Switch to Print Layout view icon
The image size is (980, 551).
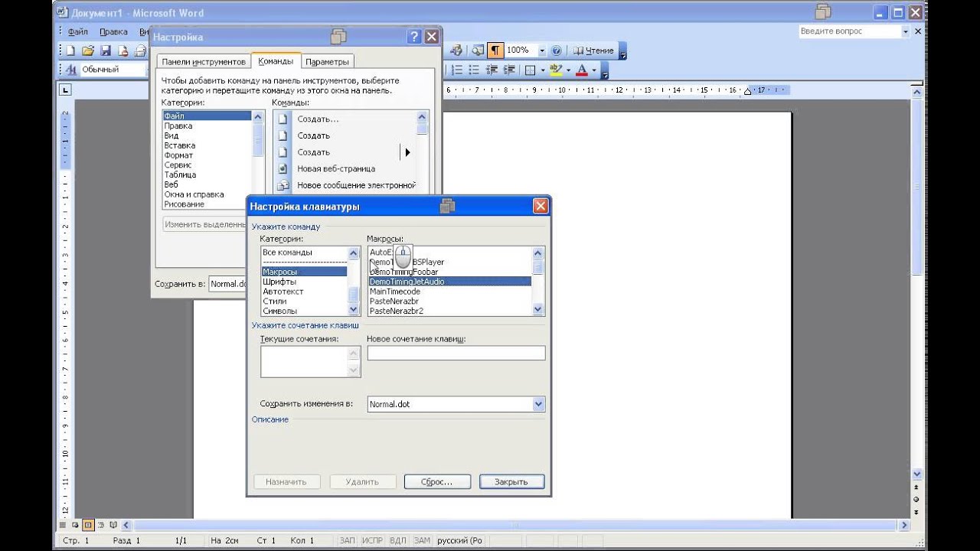tap(88, 525)
